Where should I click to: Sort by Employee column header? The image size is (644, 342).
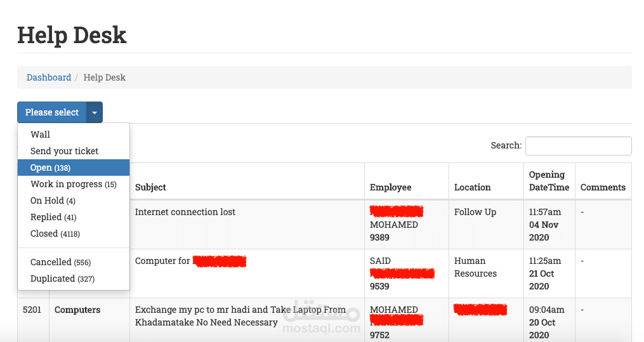coord(391,187)
